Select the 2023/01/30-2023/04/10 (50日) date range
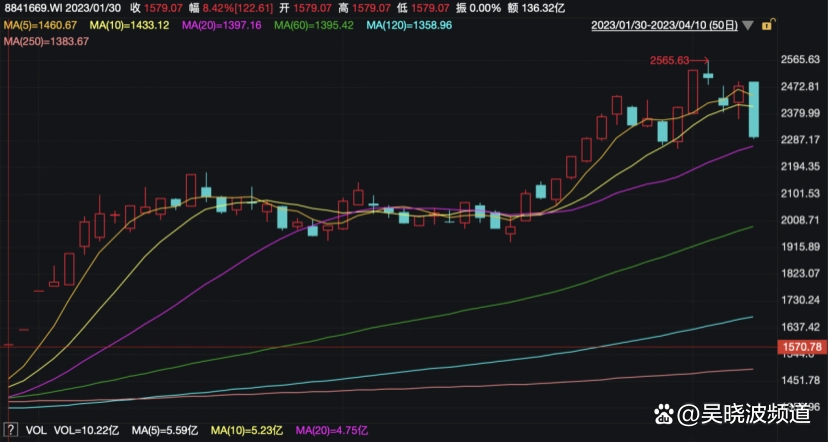Screen dimensions: 828x444 [x=664, y=25]
